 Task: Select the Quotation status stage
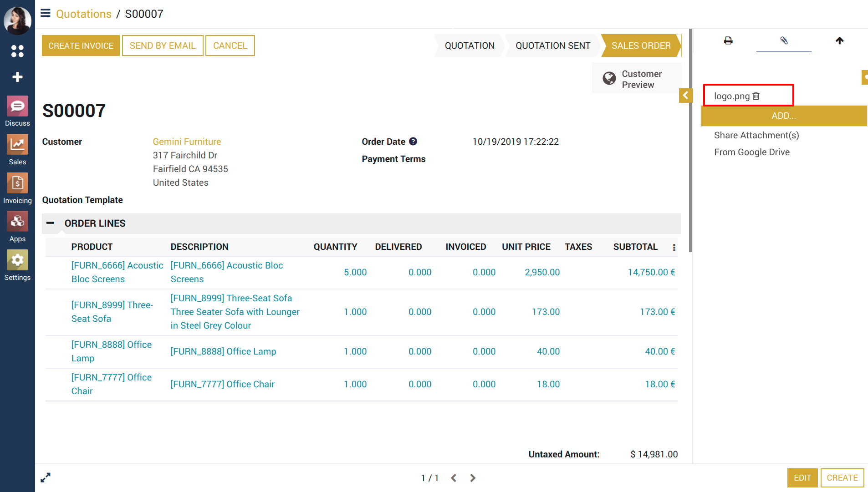(469, 46)
